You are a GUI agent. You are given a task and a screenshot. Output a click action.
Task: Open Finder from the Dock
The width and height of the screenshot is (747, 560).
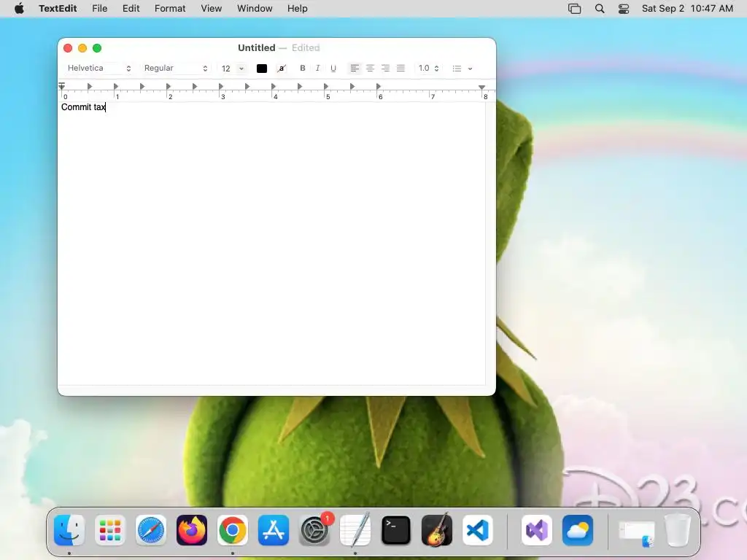click(69, 530)
